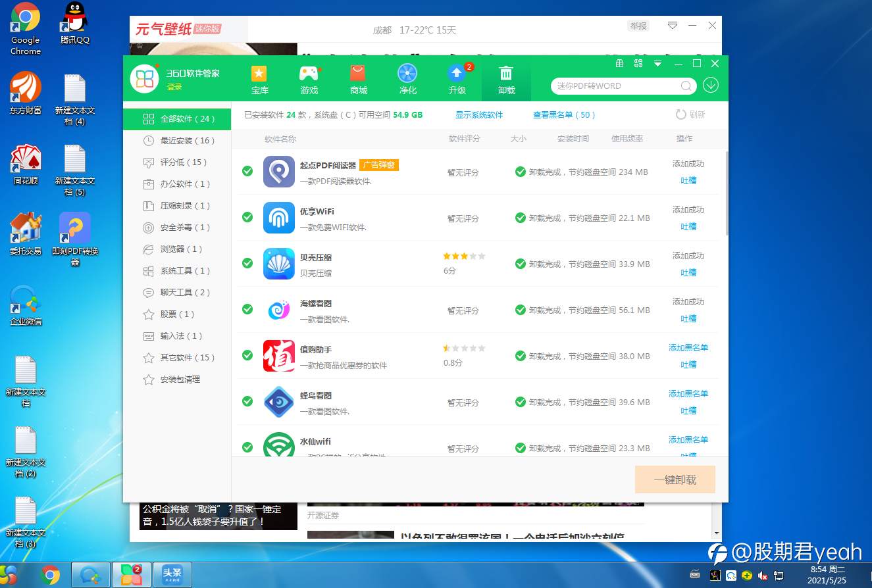Click 添加黑名单 for 蜂鸟看图
This screenshot has width=872, height=588.
pyautogui.click(x=688, y=394)
